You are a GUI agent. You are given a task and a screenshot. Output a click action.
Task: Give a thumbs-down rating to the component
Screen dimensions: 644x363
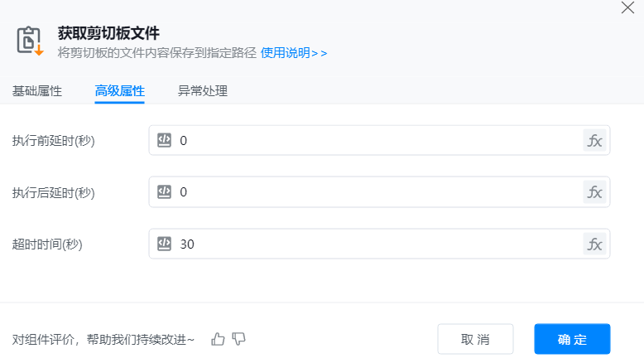click(239, 338)
